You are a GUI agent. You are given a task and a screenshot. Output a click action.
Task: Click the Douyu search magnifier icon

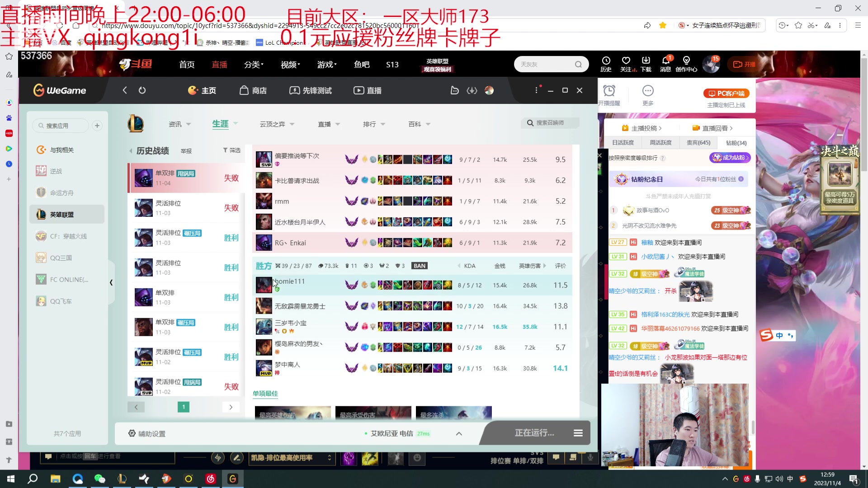(578, 65)
